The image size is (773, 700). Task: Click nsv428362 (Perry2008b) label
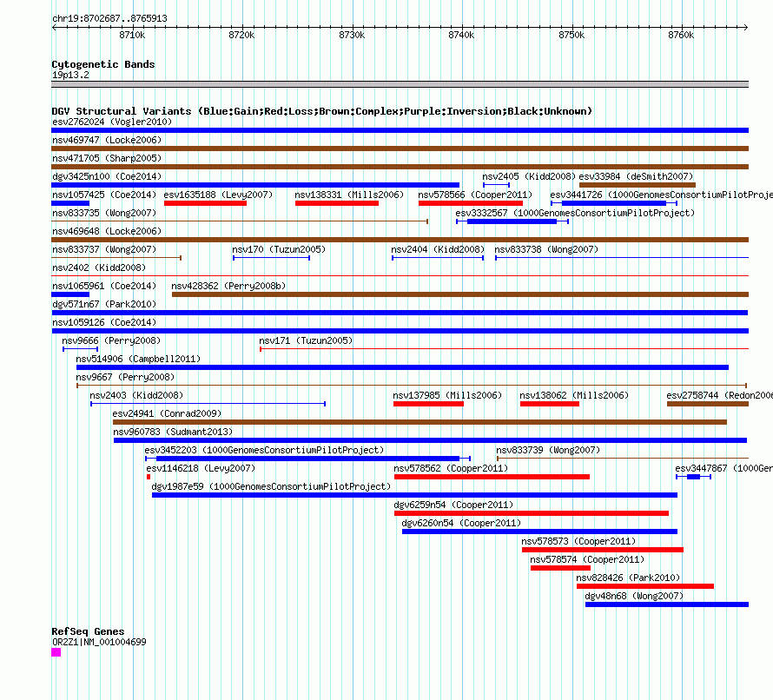click(228, 286)
